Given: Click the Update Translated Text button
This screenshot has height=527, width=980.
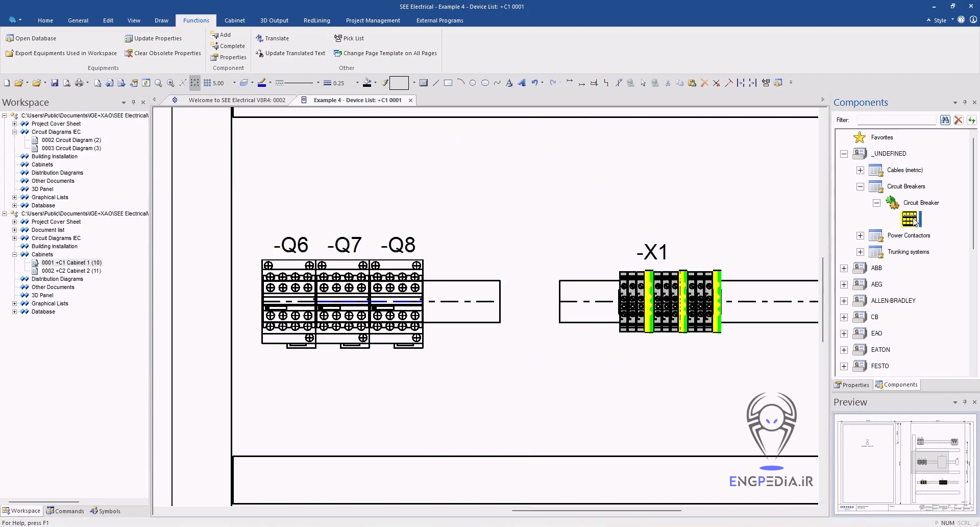Looking at the screenshot, I should pyautogui.click(x=290, y=53).
